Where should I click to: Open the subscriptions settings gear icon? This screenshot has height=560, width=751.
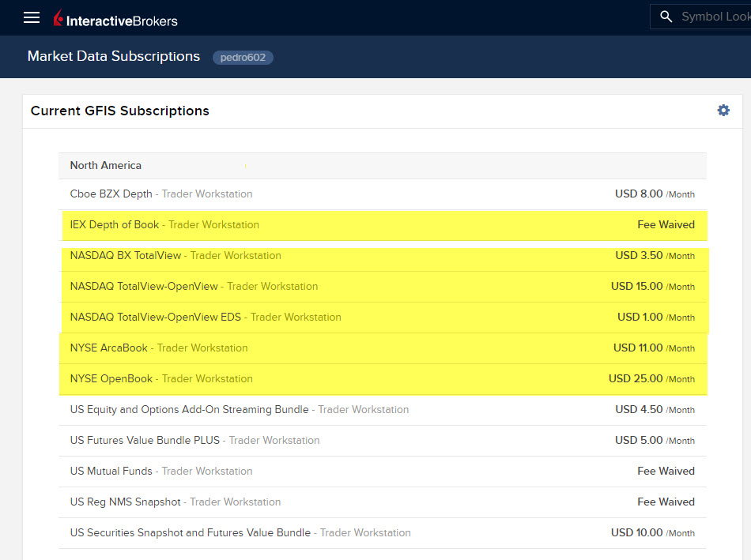click(x=723, y=111)
